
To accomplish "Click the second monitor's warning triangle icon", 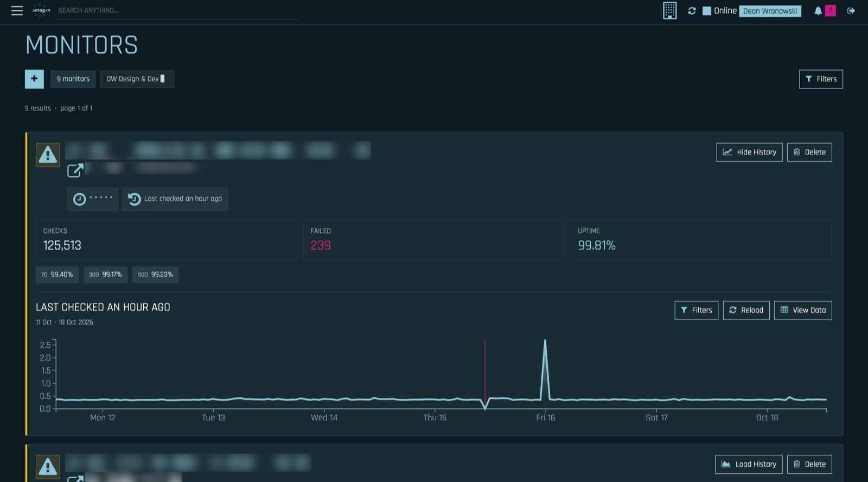I will [48, 467].
